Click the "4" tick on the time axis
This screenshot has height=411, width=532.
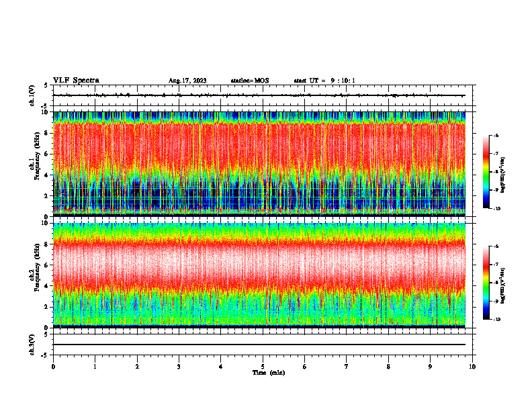[221, 367]
